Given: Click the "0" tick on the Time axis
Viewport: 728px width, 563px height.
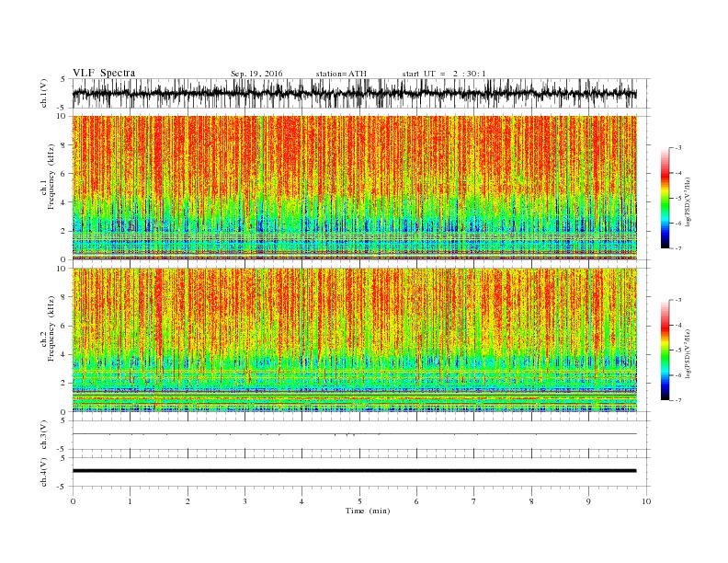Looking at the screenshot, I should coord(73,501).
